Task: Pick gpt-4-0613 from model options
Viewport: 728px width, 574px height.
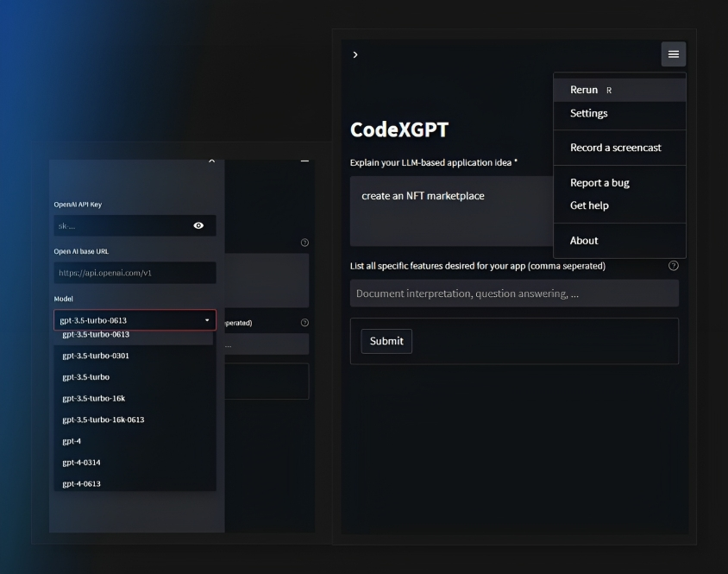Action: click(134, 483)
